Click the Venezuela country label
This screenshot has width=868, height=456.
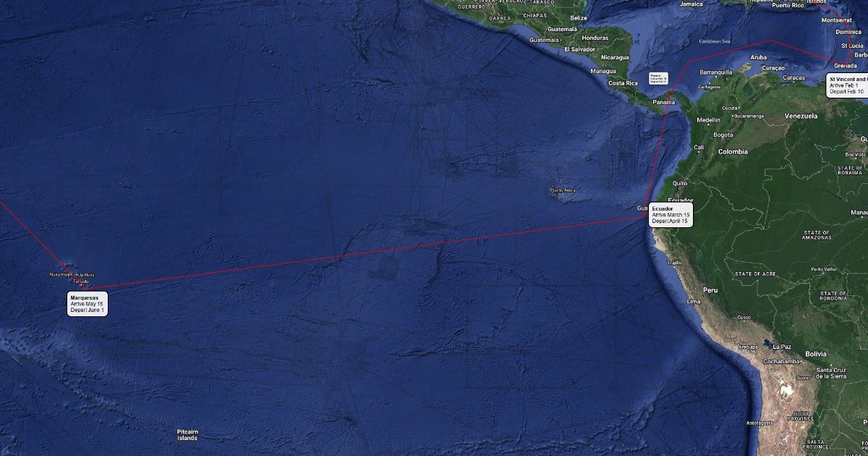[x=801, y=116]
